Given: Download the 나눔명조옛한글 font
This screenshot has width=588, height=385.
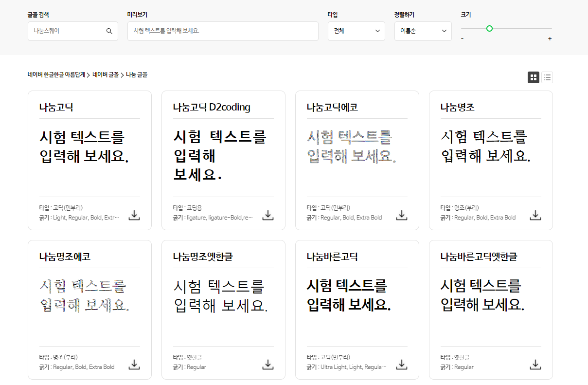Looking at the screenshot, I should (x=268, y=365).
